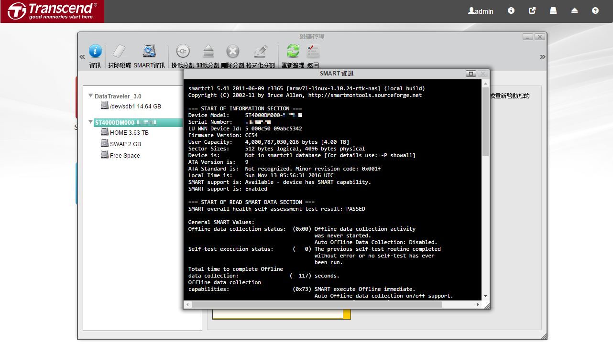Click SMART dialog scroll down arrow
613x364 pixels.
point(485,296)
